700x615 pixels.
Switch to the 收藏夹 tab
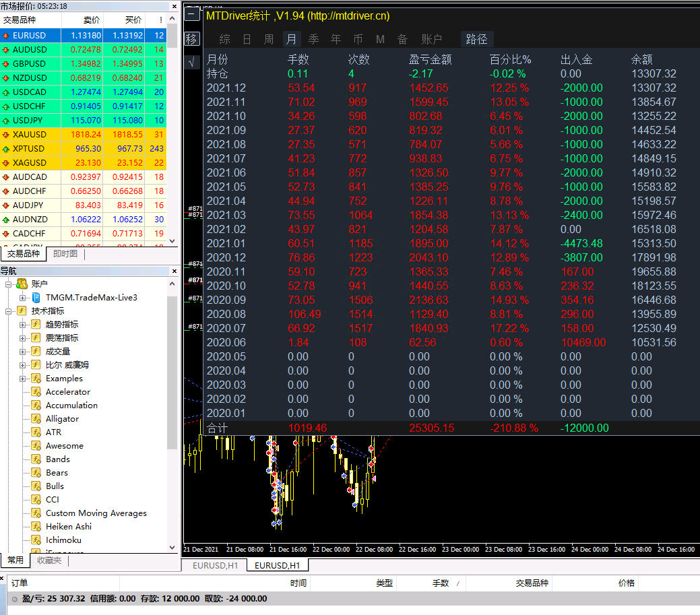(49, 560)
